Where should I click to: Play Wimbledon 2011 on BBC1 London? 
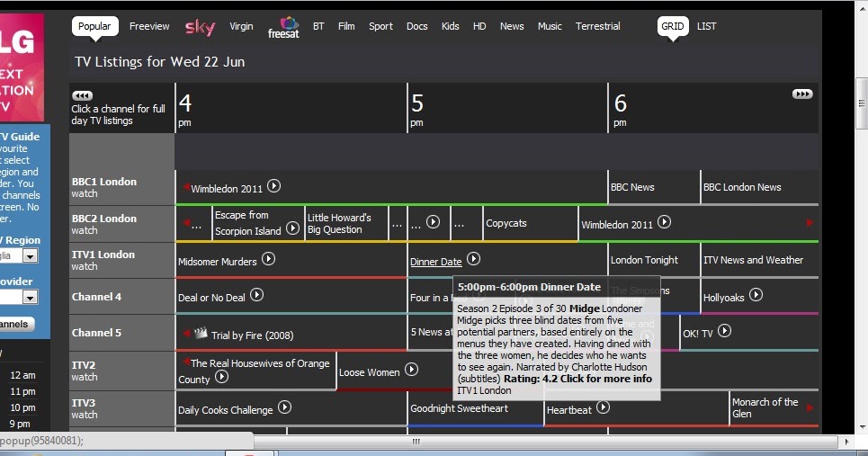point(273,186)
